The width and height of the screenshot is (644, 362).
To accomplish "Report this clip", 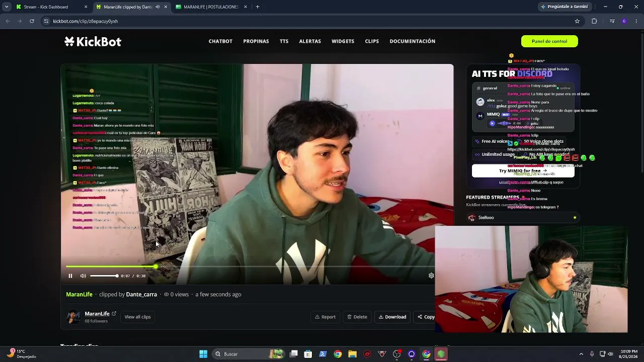I will coord(325,317).
